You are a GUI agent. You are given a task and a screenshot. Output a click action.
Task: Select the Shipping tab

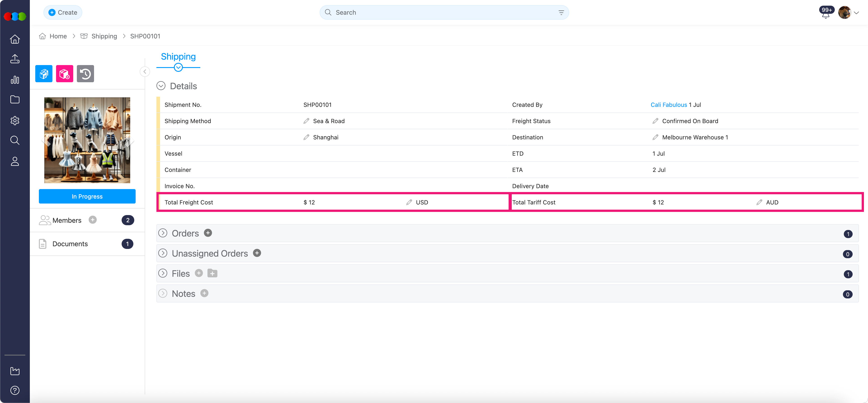178,56
